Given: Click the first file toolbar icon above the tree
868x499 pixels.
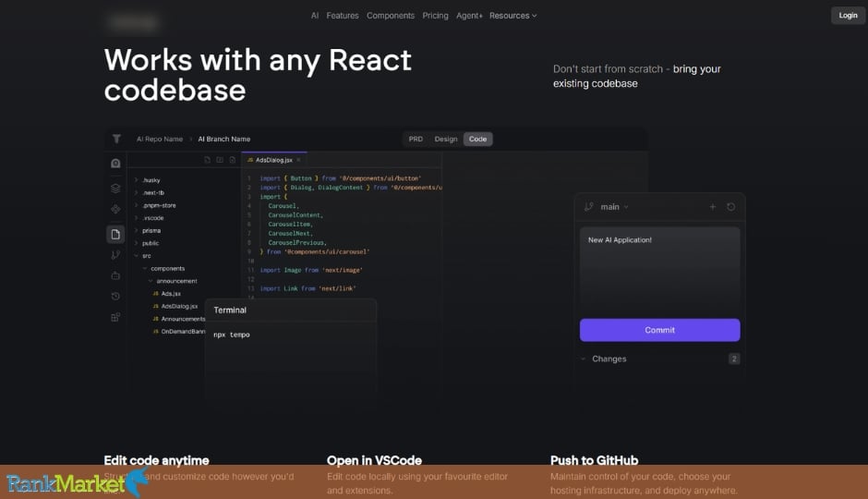Looking at the screenshot, I should click(207, 160).
